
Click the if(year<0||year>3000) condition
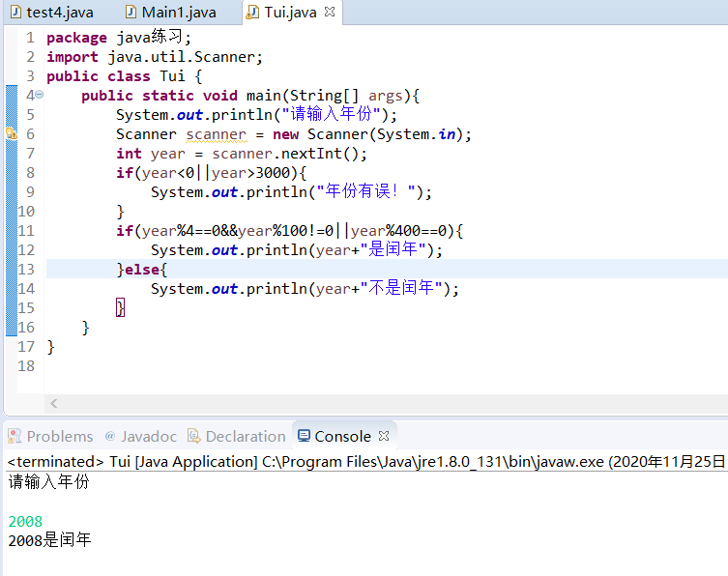212,173
